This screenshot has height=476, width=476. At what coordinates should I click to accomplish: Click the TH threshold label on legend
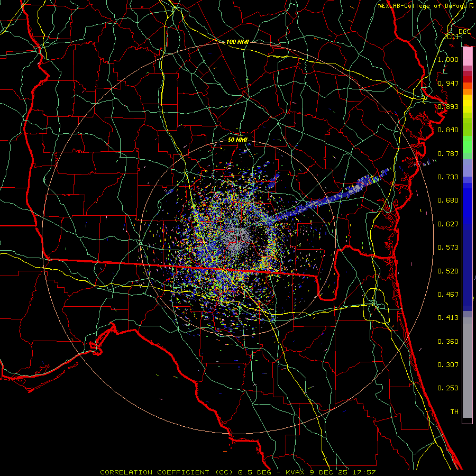[x=454, y=412]
